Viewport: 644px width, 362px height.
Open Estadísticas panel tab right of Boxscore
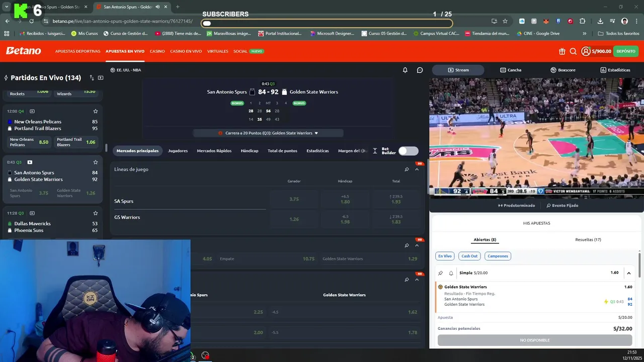pos(615,70)
